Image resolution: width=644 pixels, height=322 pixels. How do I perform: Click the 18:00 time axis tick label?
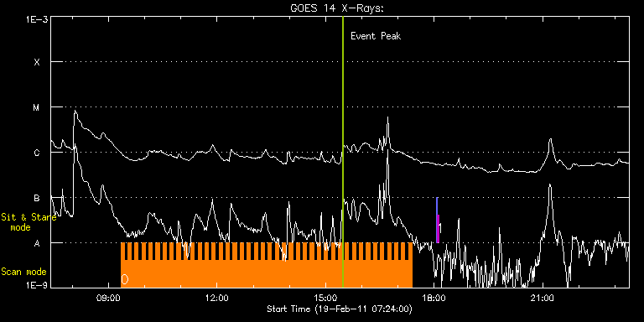(434, 298)
